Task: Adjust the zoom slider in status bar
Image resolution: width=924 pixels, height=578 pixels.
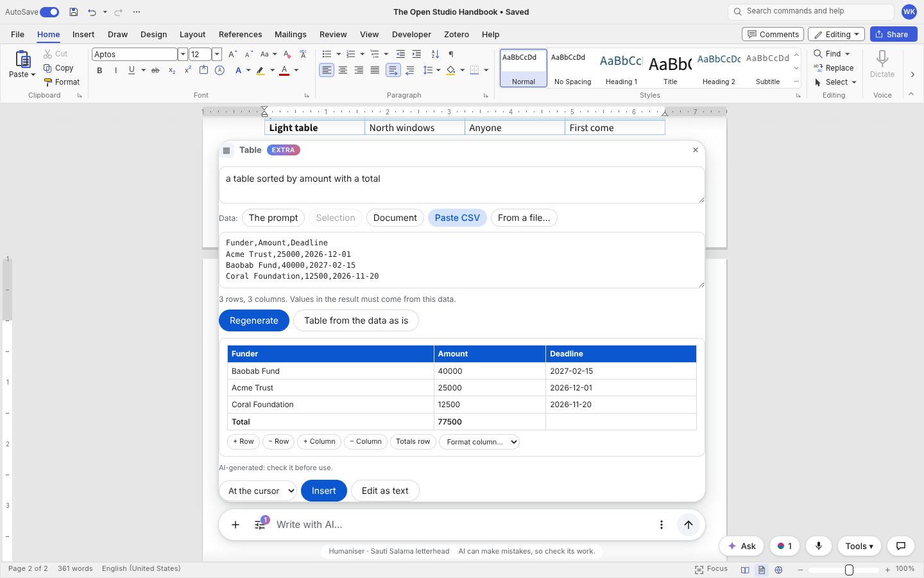Action: 849,570
